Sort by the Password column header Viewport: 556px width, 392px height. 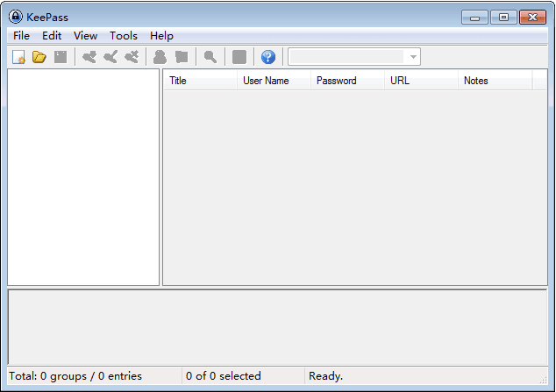pos(347,81)
